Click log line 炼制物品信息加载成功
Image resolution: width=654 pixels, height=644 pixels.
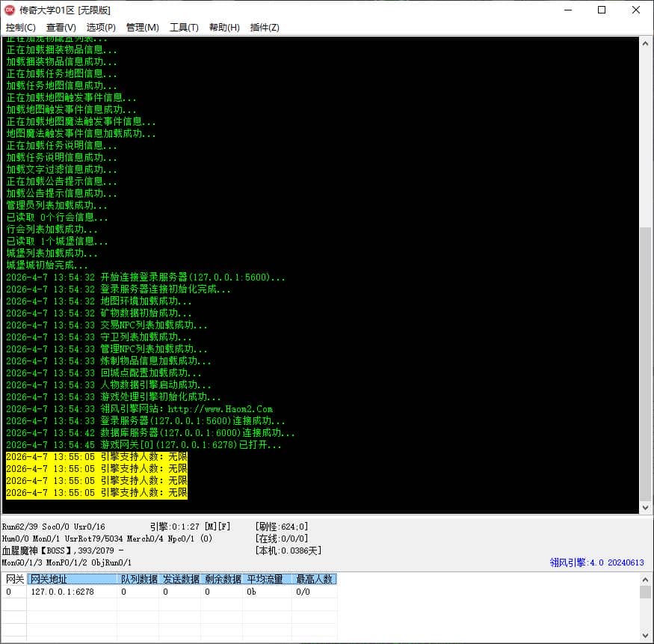pos(108,361)
